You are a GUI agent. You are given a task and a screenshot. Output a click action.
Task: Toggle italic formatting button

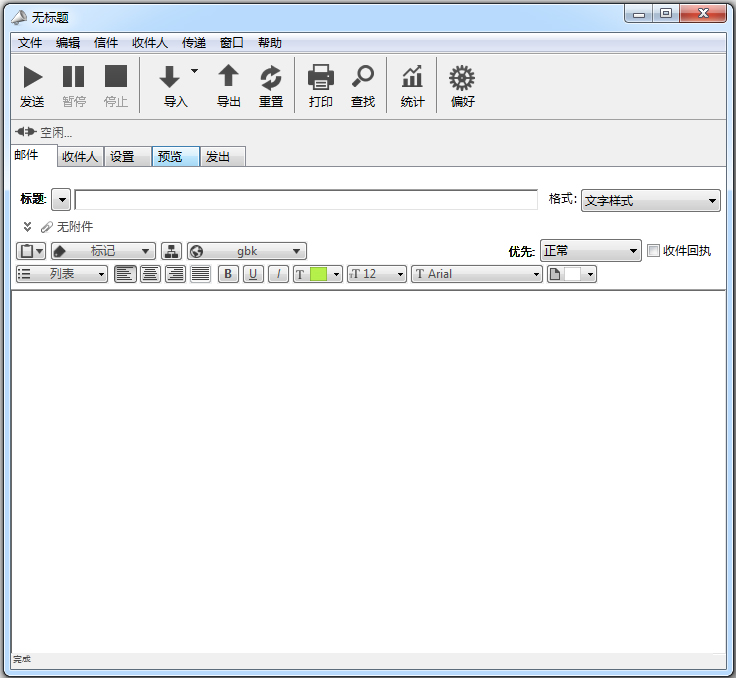279,274
